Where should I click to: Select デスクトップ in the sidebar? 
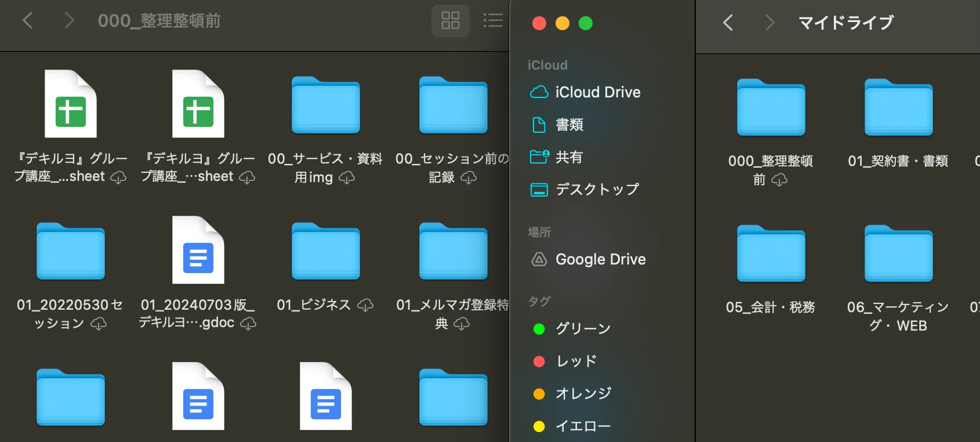585,190
